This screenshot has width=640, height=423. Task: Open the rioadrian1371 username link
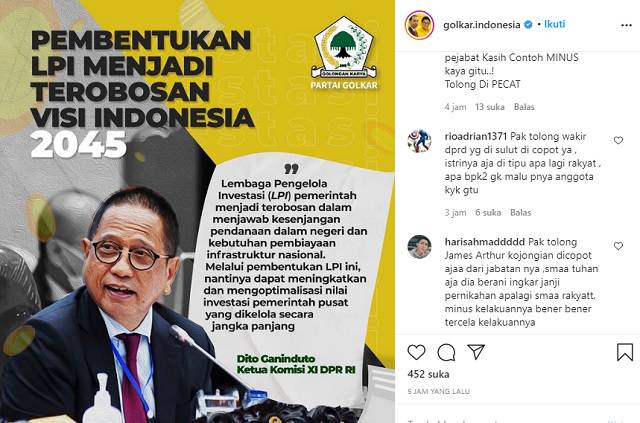[476, 136]
